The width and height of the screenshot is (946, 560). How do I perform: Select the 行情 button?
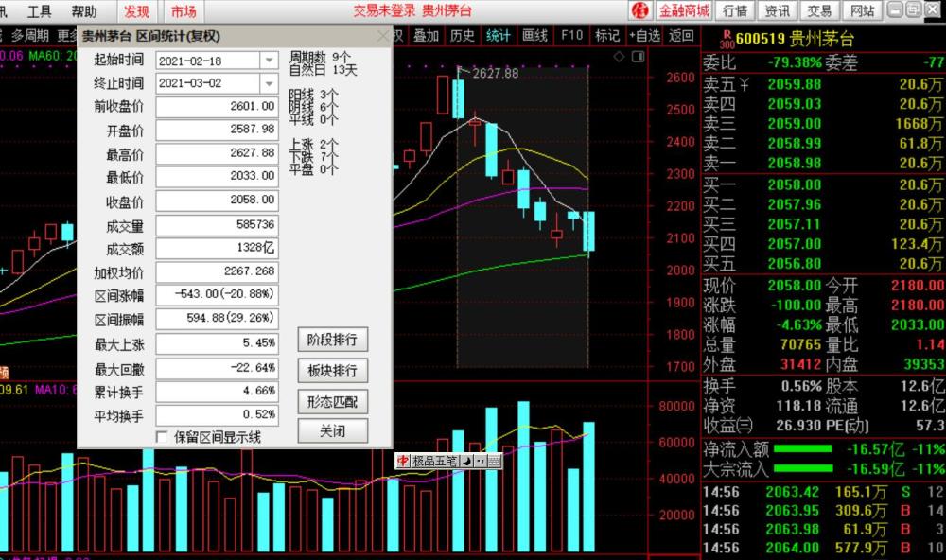[x=735, y=10]
